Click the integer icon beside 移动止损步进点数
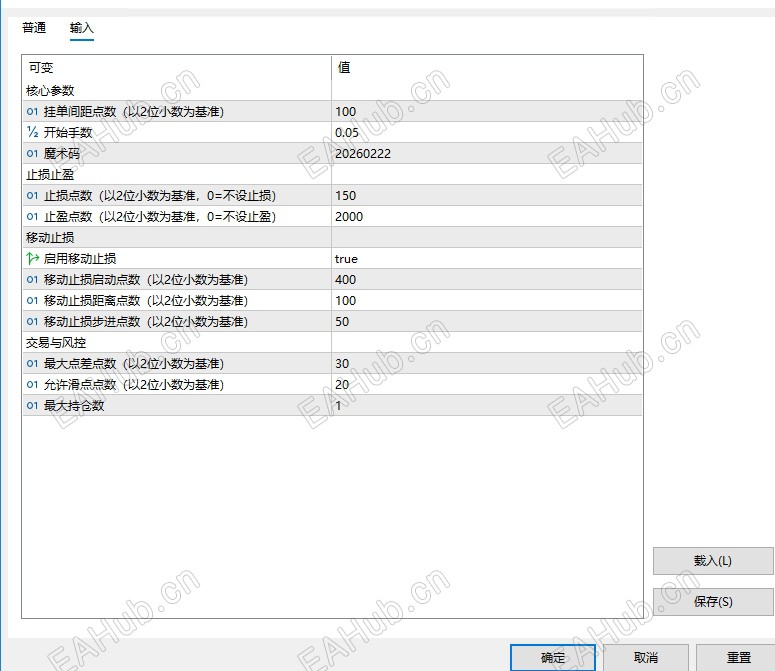Image resolution: width=775 pixels, height=671 pixels. click(32, 322)
